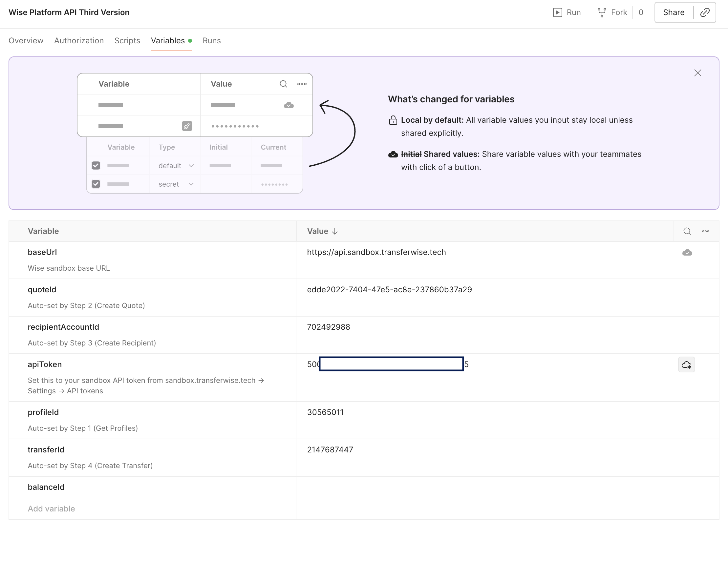Dismiss the What's changed for variables banner
Screen dimensions: 728x561
tap(697, 73)
